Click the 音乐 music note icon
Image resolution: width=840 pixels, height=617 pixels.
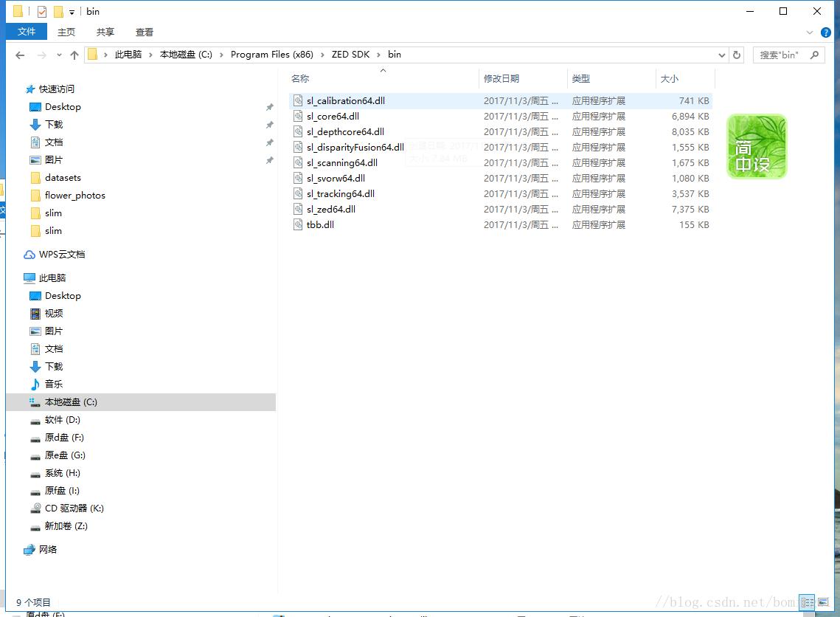[x=35, y=385]
